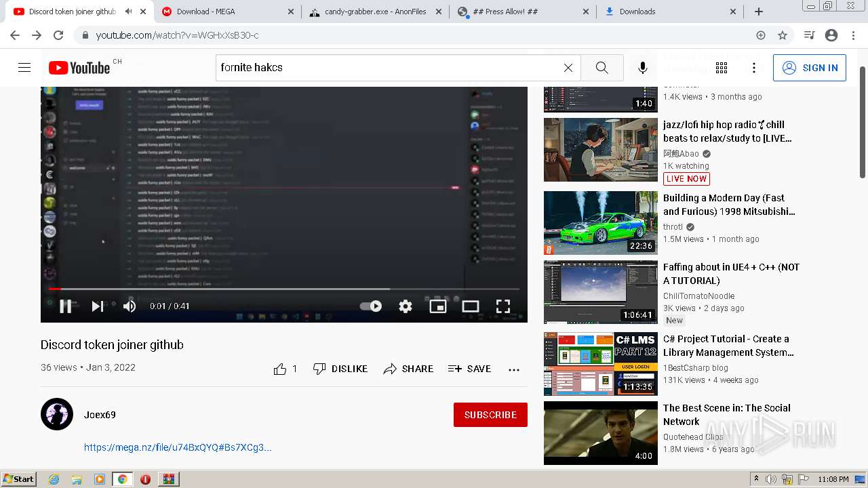Click the taskbar clock 11:08 PM
This screenshot has height=488, width=868.
pyautogui.click(x=833, y=479)
